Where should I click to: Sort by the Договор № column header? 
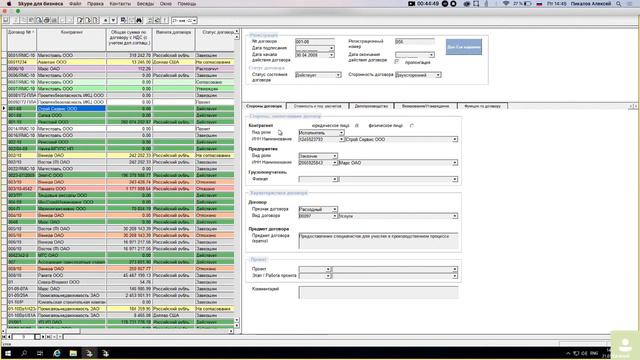22,40
